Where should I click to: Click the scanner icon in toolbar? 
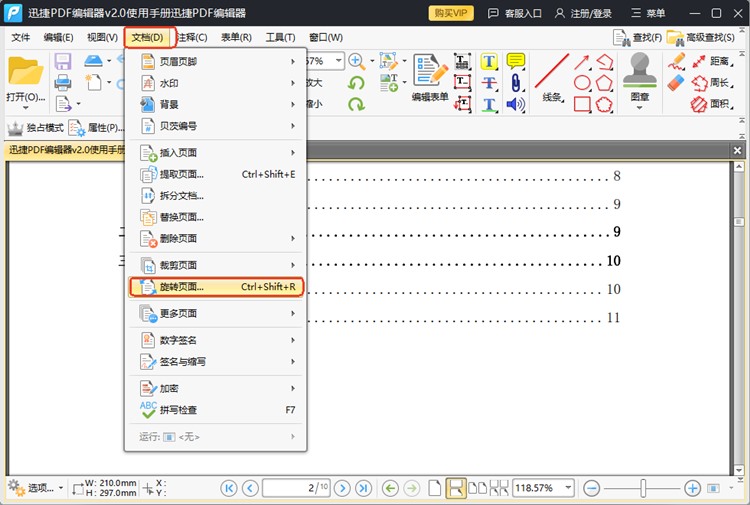point(93,61)
